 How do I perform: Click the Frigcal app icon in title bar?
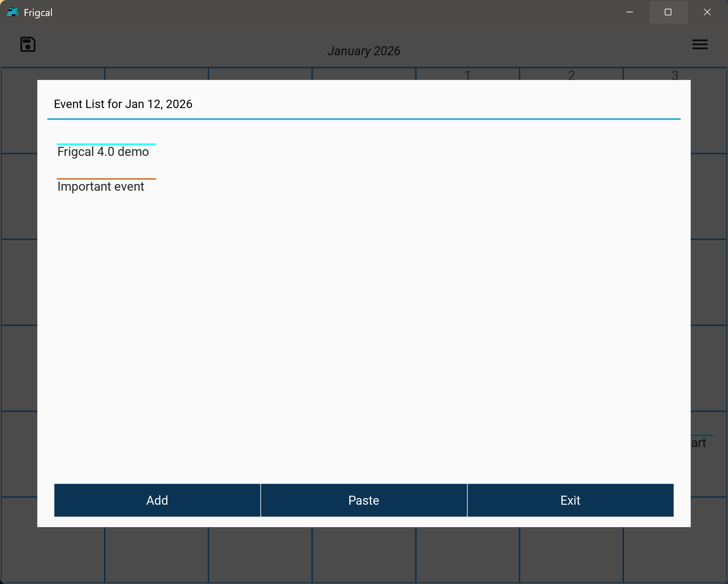pos(13,12)
